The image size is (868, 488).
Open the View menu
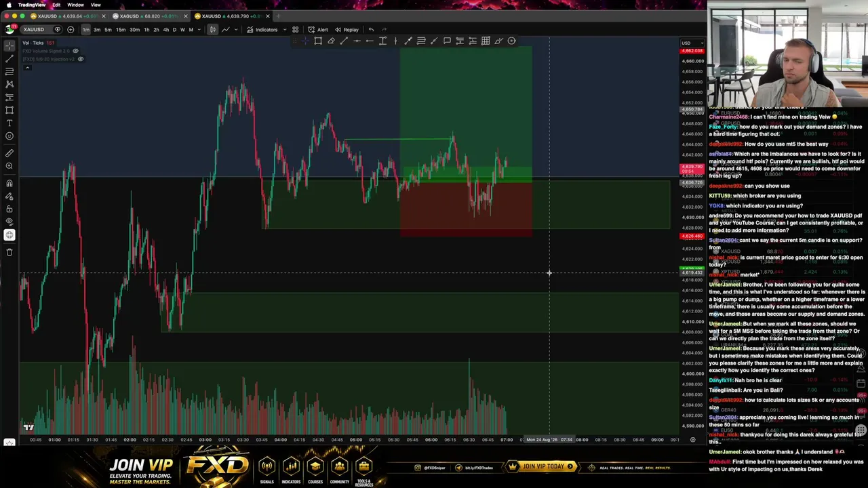(x=96, y=5)
